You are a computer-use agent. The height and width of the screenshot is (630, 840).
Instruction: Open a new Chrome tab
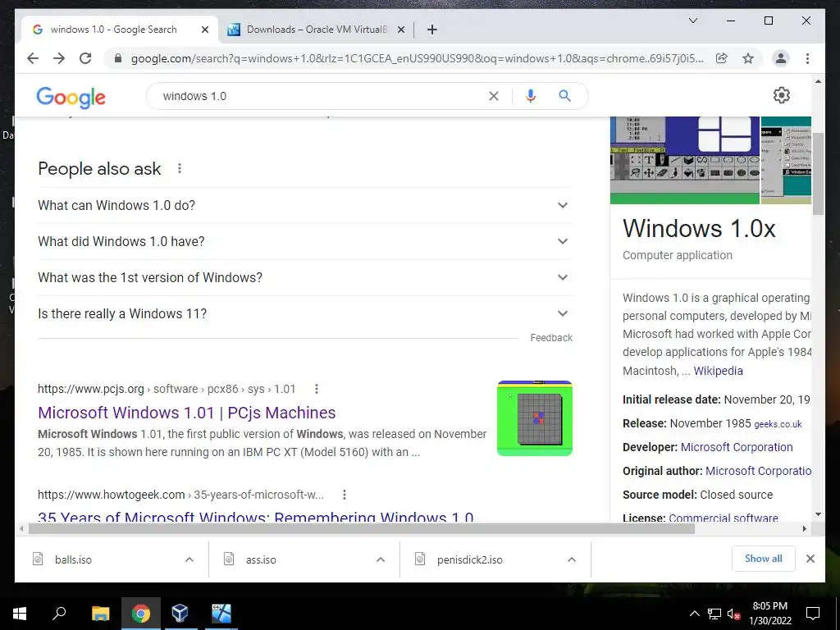tap(432, 30)
